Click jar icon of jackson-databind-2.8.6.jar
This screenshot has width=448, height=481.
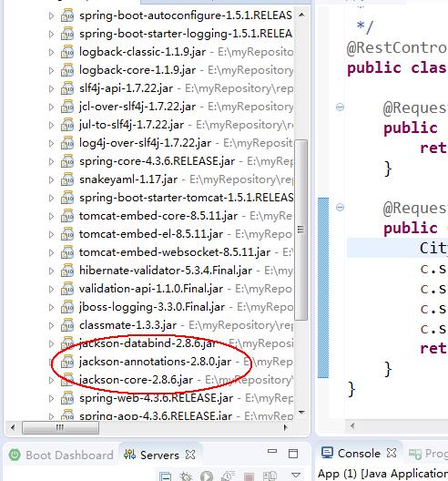[x=67, y=343]
